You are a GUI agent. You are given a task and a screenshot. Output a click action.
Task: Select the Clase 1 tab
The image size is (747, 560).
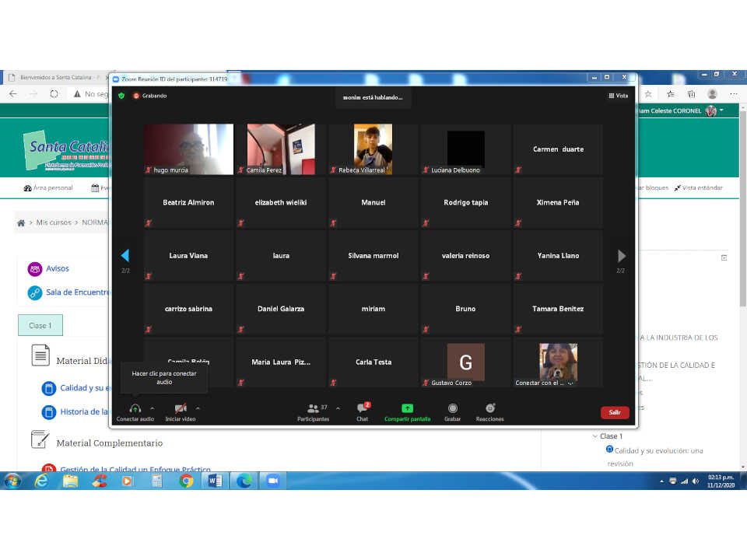click(40, 326)
